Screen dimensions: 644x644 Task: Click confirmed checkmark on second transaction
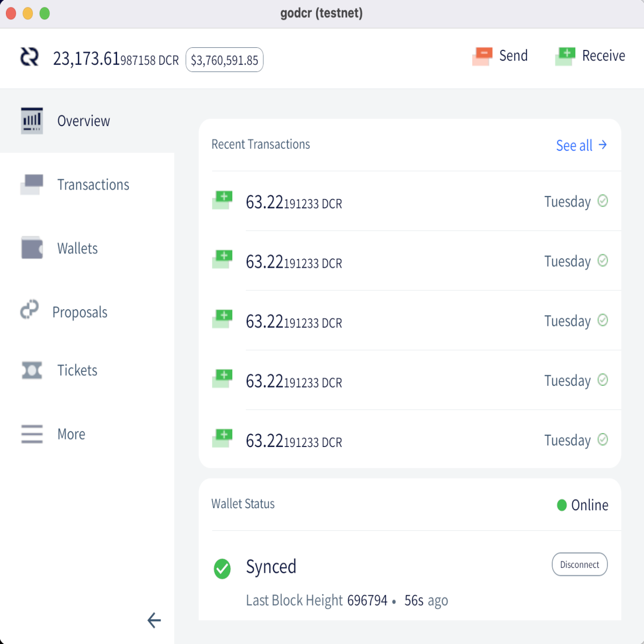click(x=603, y=260)
